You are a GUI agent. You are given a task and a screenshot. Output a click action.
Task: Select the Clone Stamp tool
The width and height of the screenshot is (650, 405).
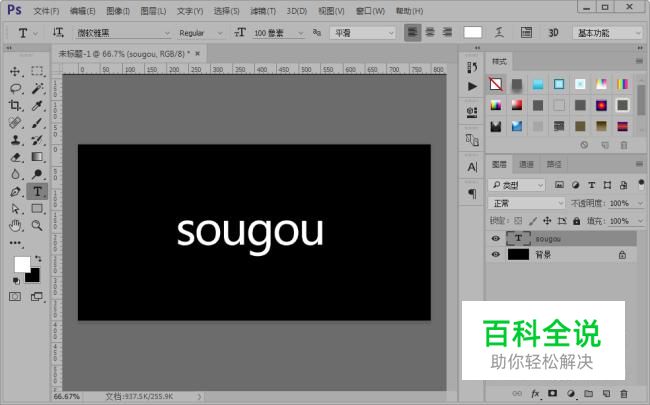(15, 140)
